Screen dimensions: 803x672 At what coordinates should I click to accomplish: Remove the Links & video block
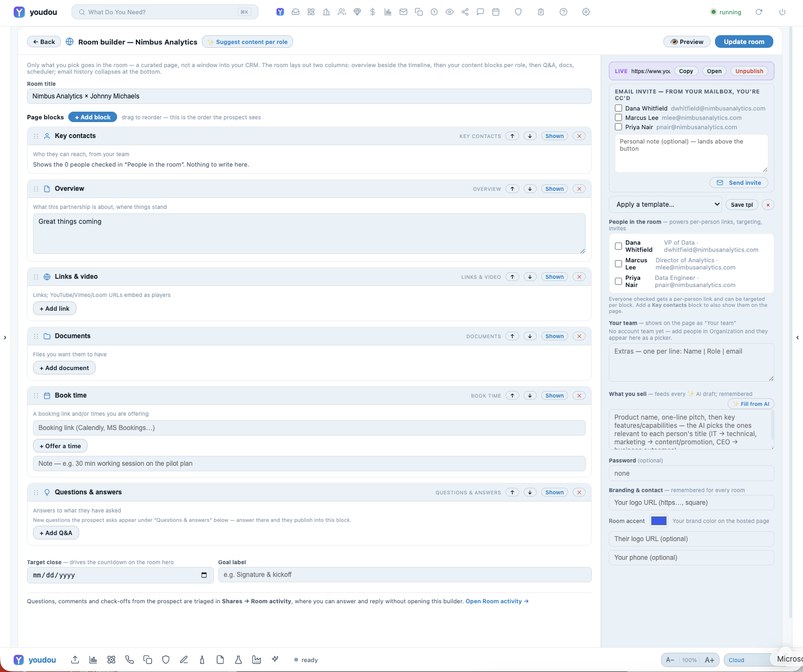pyautogui.click(x=579, y=277)
